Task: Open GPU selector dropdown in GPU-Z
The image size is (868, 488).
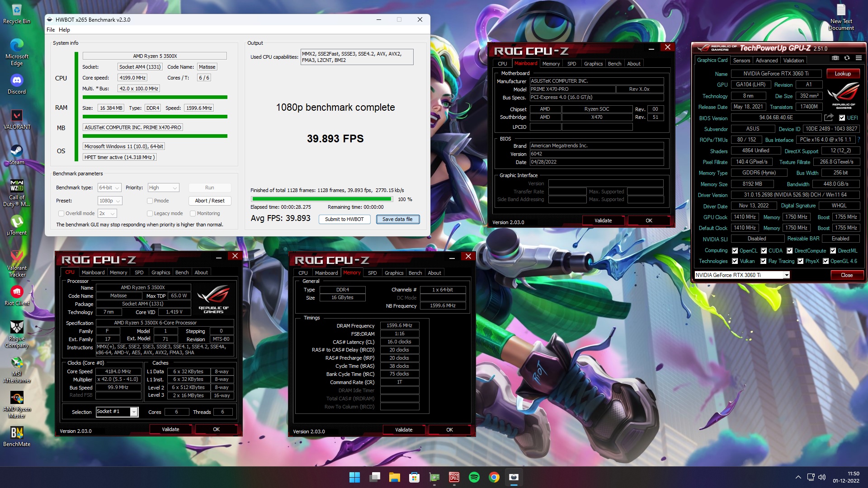Action: (x=742, y=275)
